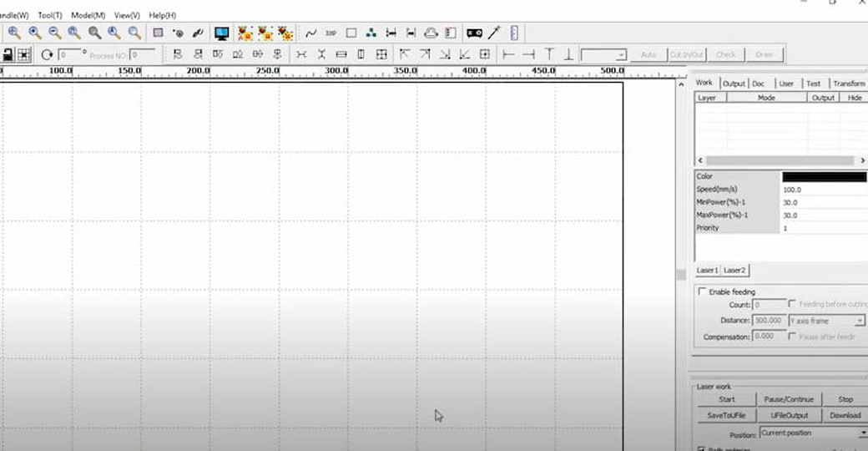Switch to the Output tab

734,84
